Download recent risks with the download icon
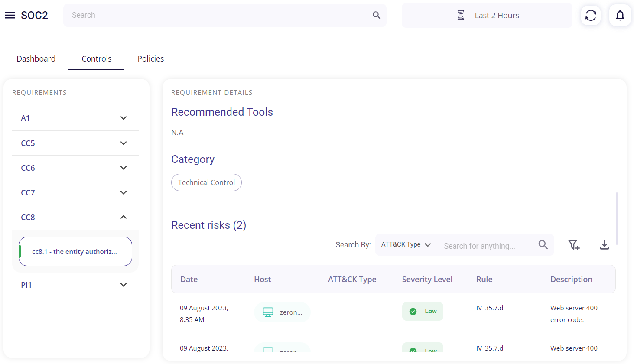The height and width of the screenshot is (364, 634). click(605, 245)
